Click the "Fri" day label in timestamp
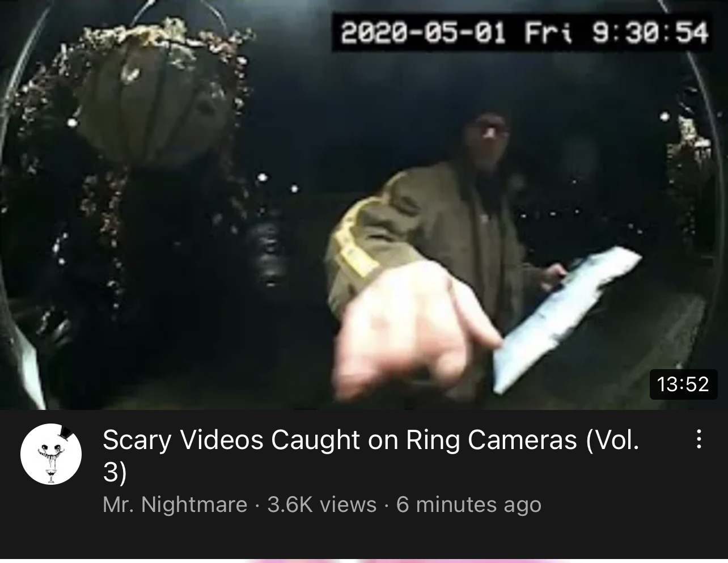Screen dimensions: 728x563 coord(548,32)
